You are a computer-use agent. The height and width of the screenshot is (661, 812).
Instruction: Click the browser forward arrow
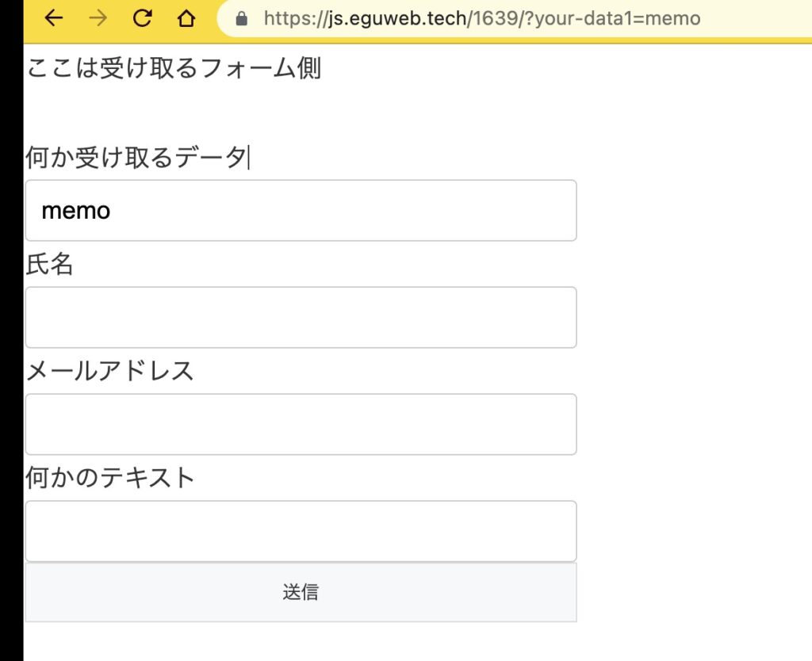[98, 18]
